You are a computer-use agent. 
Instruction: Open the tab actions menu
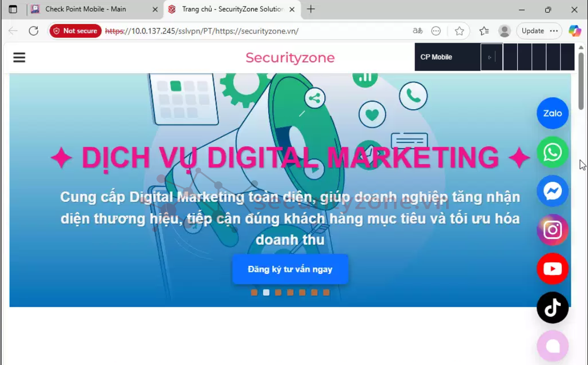[x=13, y=9]
